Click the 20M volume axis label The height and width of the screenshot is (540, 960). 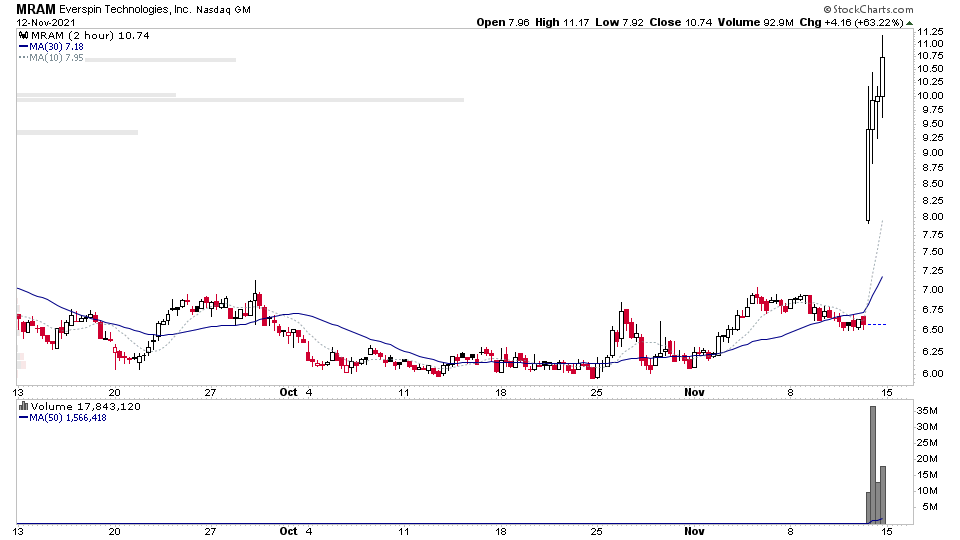click(927, 459)
